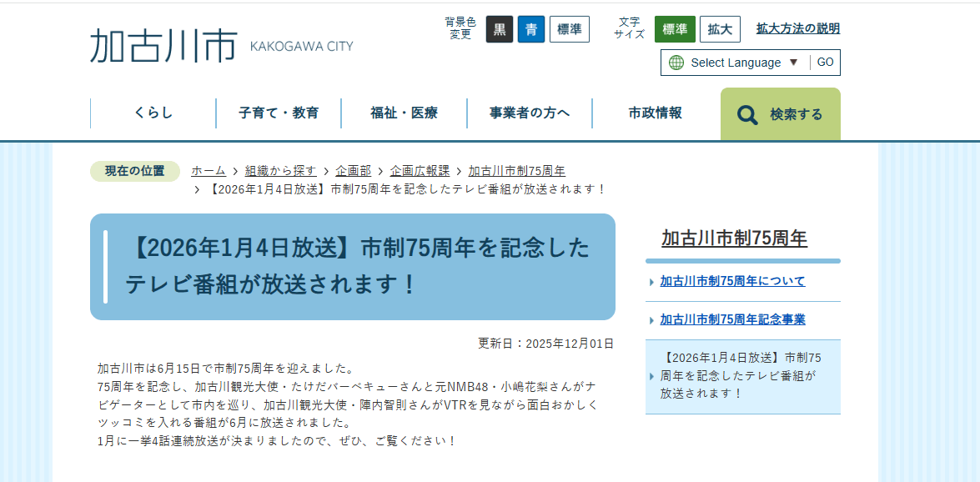980x482 pixels.
Task: Enlarge text size with 拡大 button
Action: (x=719, y=29)
